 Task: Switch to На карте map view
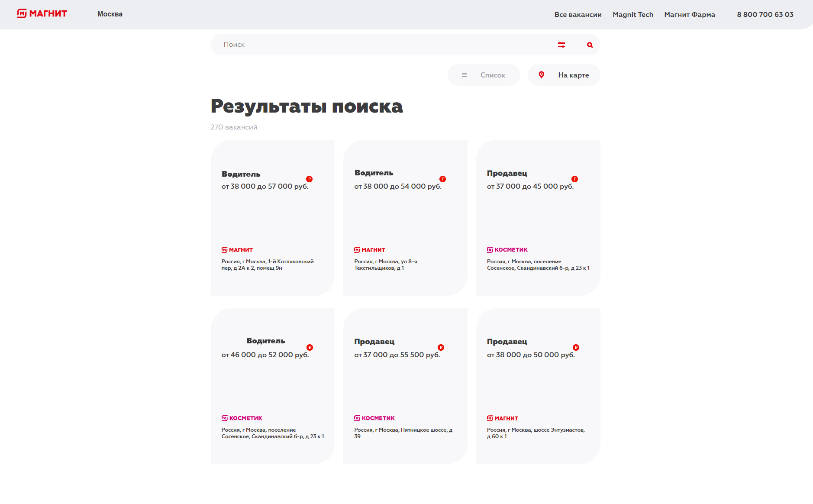564,75
